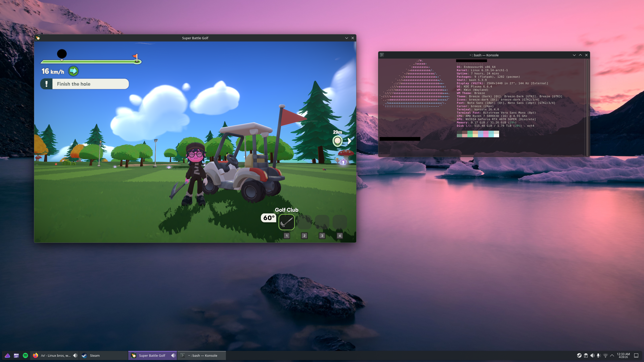
Task: Open the Wi-Fi network tray icon
Action: pyautogui.click(x=606, y=355)
